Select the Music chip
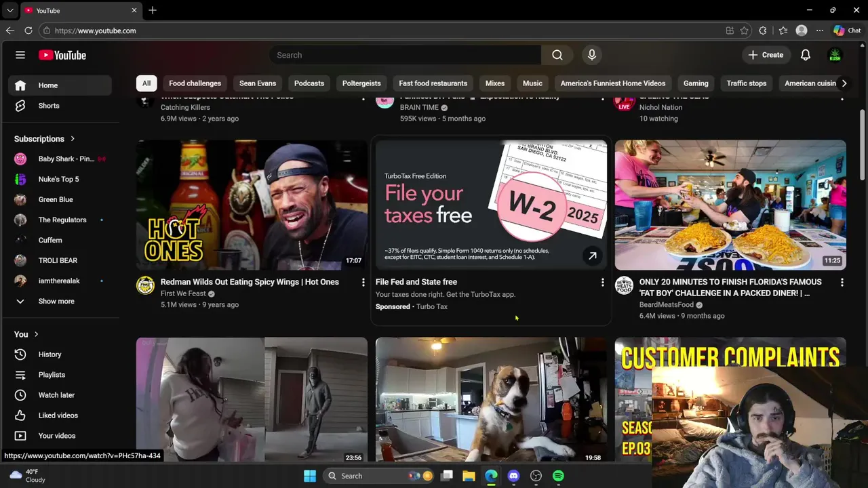Viewport: 868px width, 488px height. pyautogui.click(x=532, y=83)
